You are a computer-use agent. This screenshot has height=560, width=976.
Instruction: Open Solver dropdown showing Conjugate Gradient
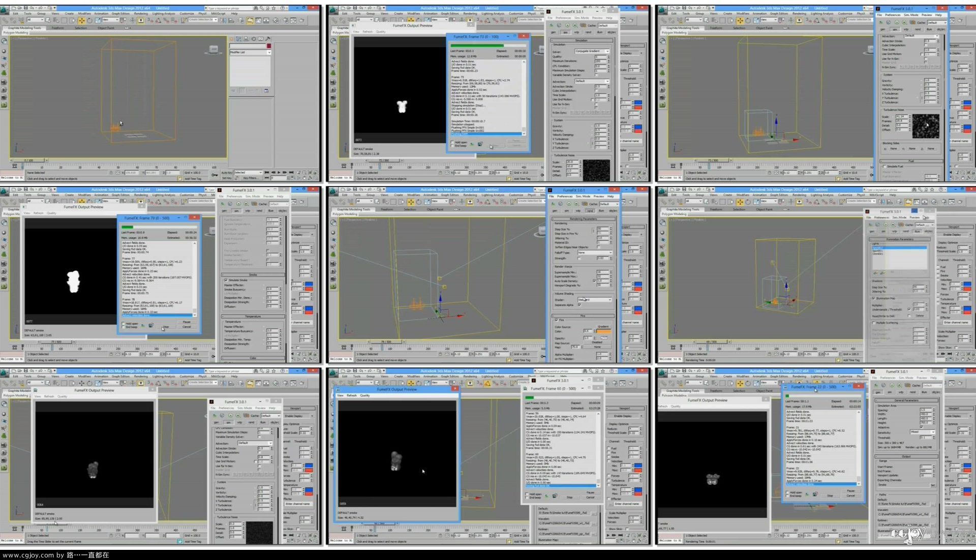point(592,51)
